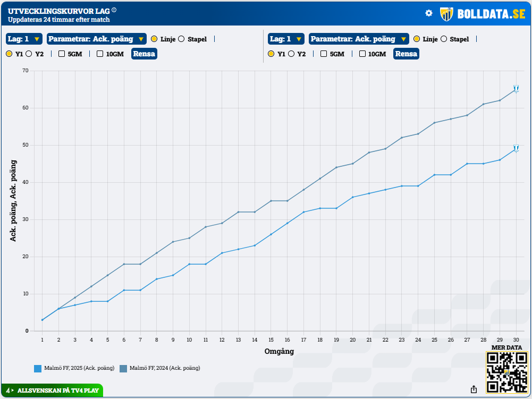Toggle the Malmö FF, 2024 legend entry
The image size is (532, 399).
159,368
